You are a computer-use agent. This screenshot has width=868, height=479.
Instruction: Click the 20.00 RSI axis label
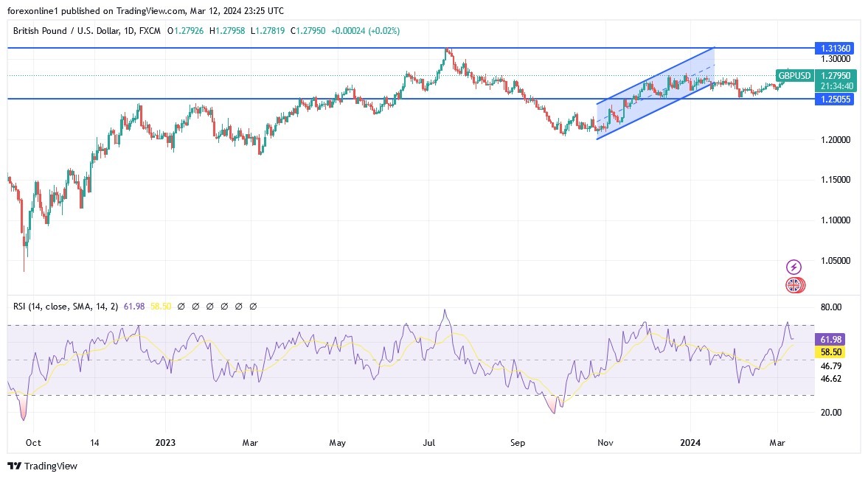(x=831, y=413)
